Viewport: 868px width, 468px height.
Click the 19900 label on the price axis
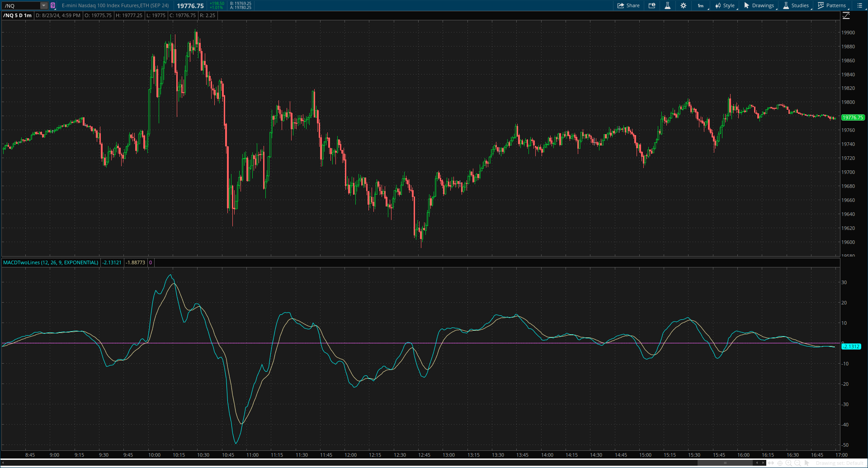848,33
